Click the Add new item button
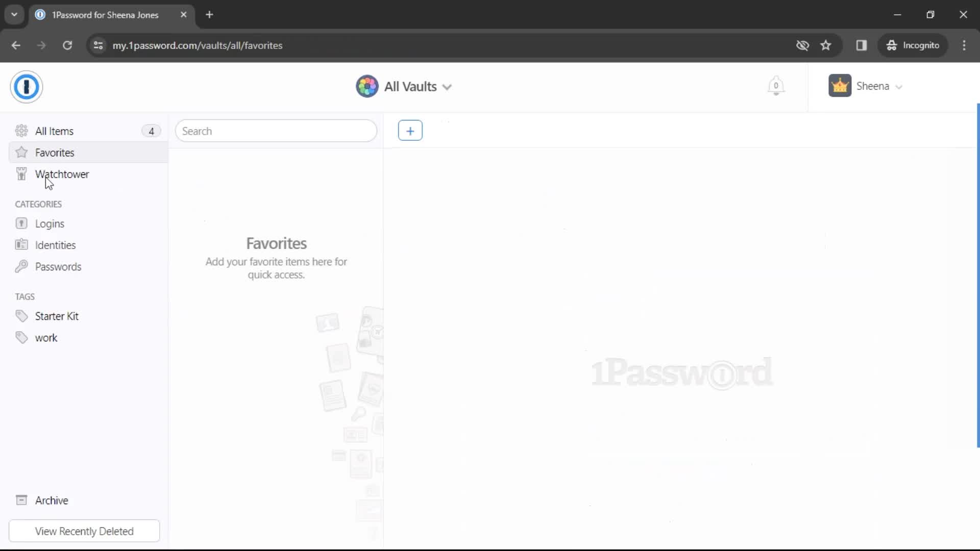Screen dimensions: 980x551 coord(410,131)
